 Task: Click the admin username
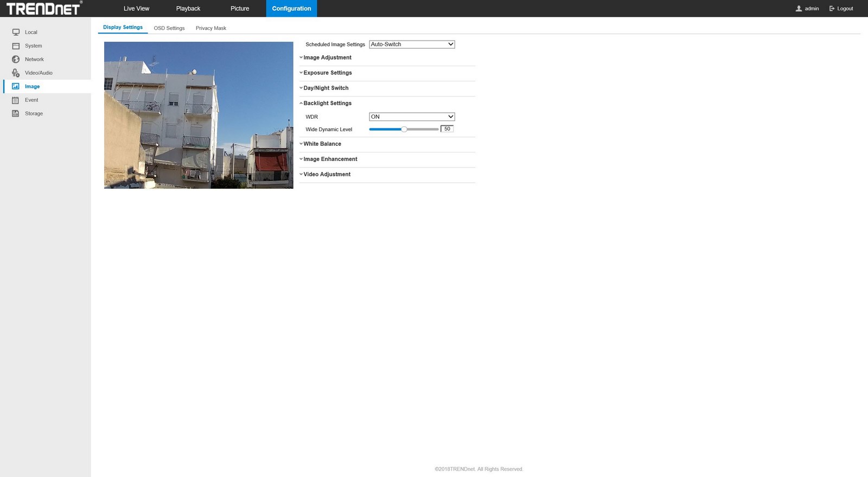coord(812,9)
